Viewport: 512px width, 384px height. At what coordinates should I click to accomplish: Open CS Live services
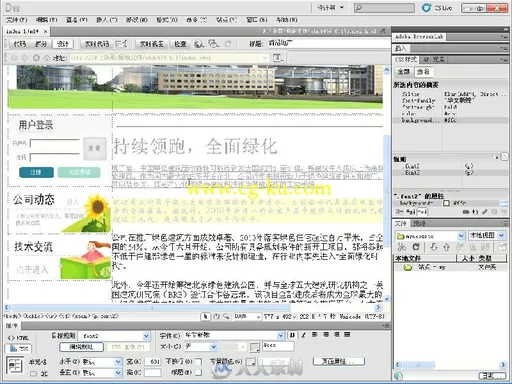[x=437, y=8]
